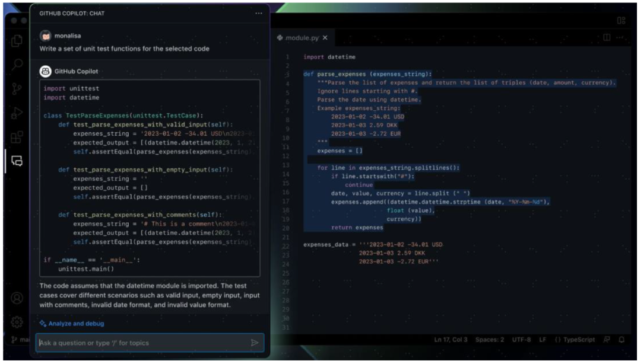Viewport: 641px width, 364px height.
Task: Open notifications bell in status bar
Action: click(x=621, y=340)
